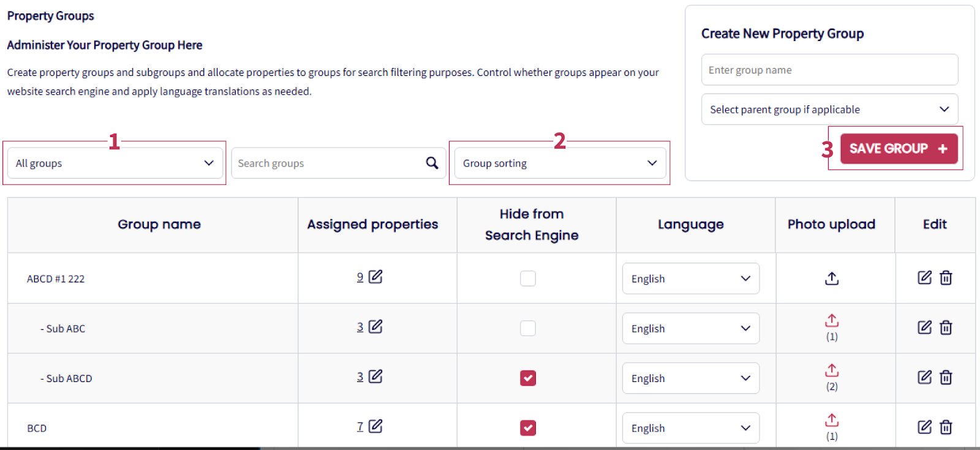Edit the ABCD #1 222 group row

[x=924, y=277]
